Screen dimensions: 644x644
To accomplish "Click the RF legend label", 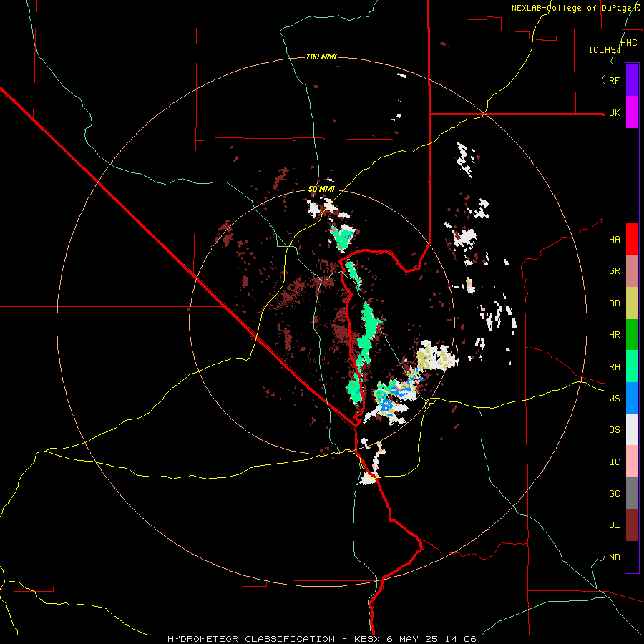I will point(614,80).
